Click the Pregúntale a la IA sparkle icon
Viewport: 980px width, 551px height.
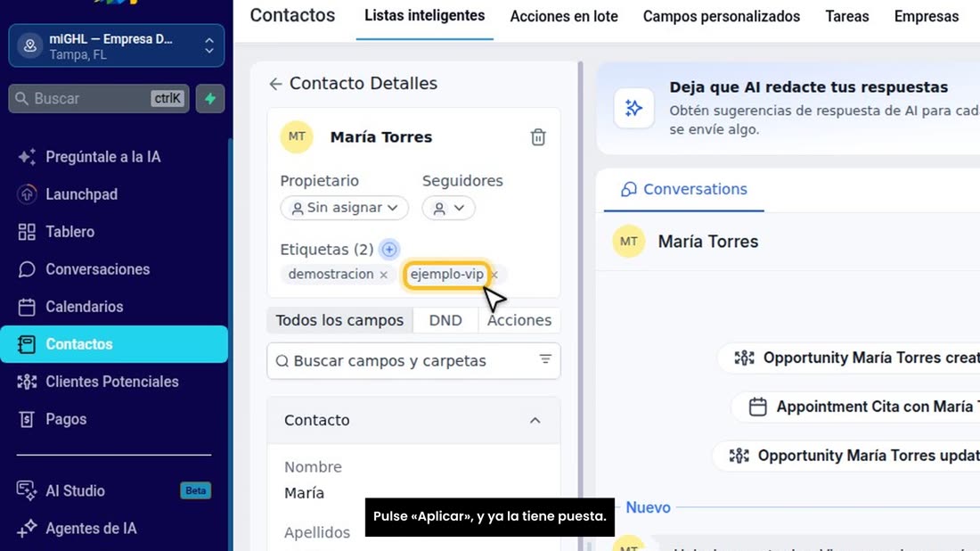coord(26,157)
